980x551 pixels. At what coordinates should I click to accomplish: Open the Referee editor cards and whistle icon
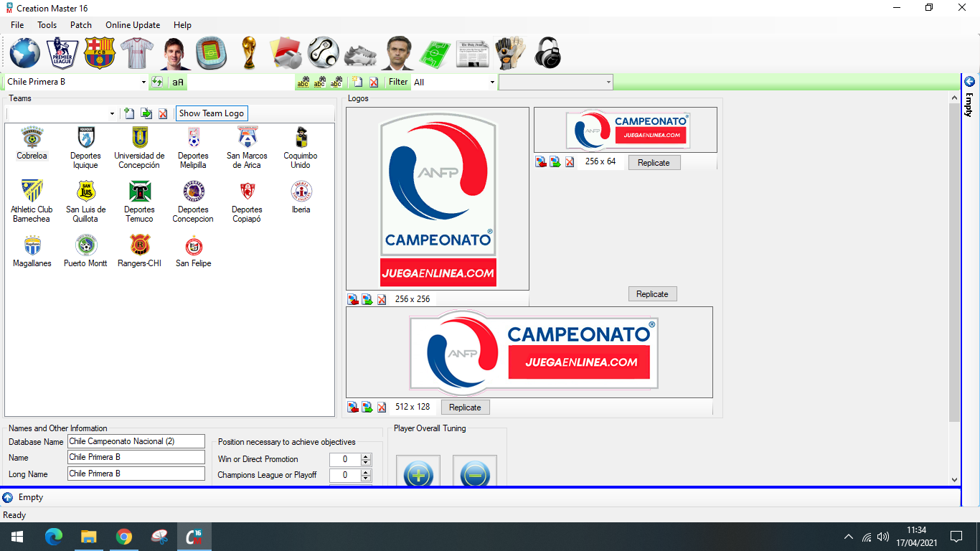click(x=286, y=52)
